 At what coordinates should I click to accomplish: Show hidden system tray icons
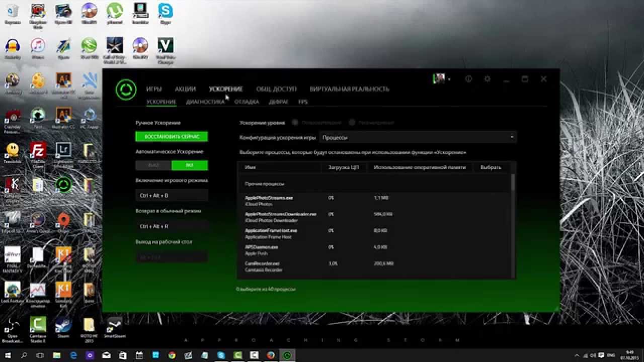(577, 355)
